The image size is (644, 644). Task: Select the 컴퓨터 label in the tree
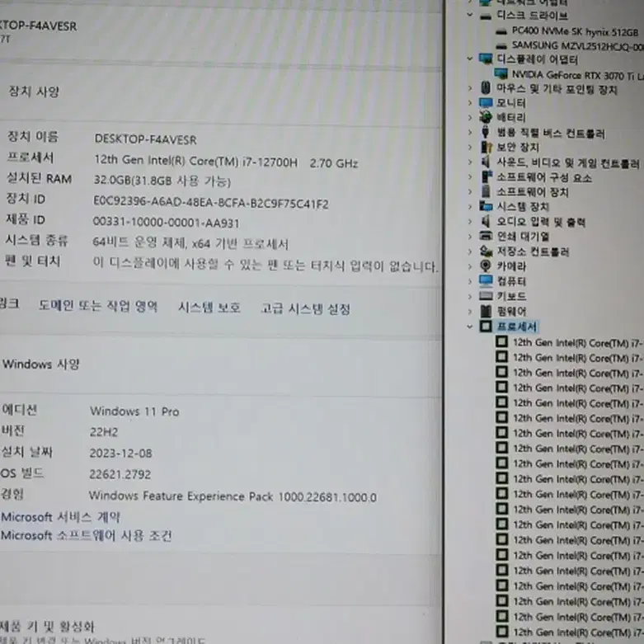tap(511, 281)
